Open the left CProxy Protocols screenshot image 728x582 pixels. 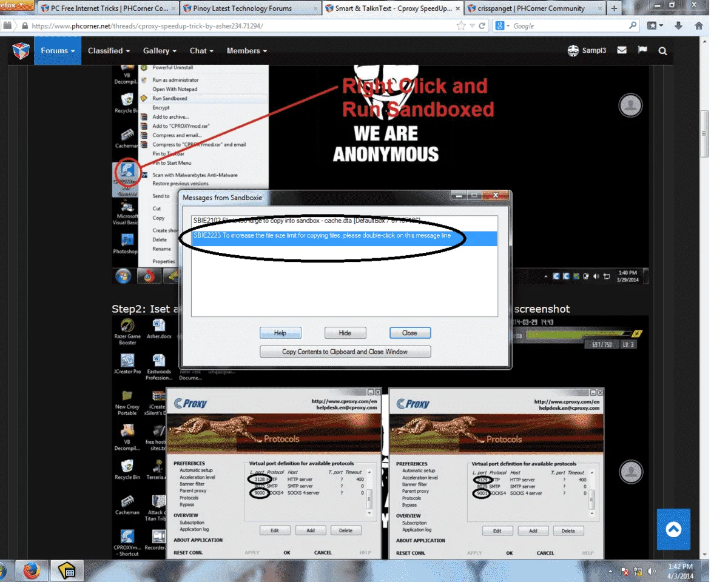coord(273,473)
